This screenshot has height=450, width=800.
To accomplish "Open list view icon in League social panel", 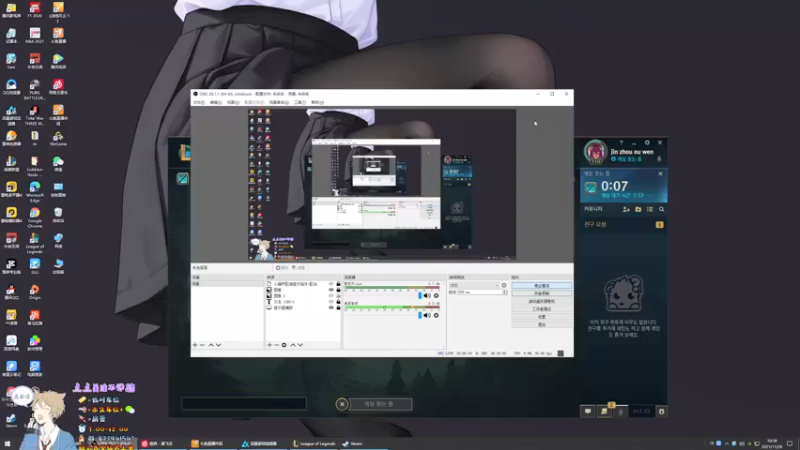I will click(x=650, y=209).
